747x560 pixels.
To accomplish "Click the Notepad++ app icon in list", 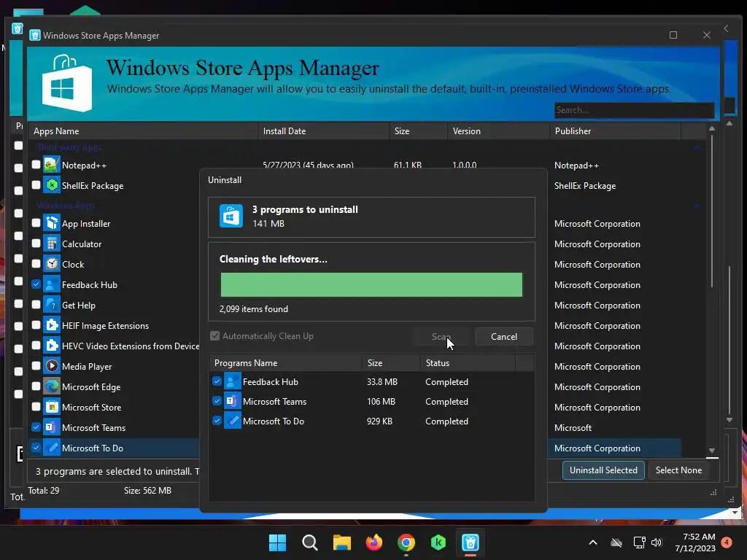I will pyautogui.click(x=52, y=165).
